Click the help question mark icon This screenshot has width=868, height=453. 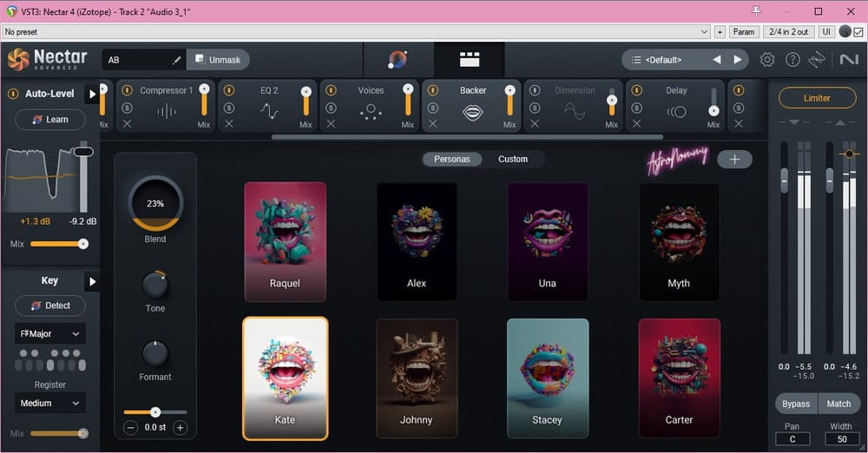click(x=792, y=60)
